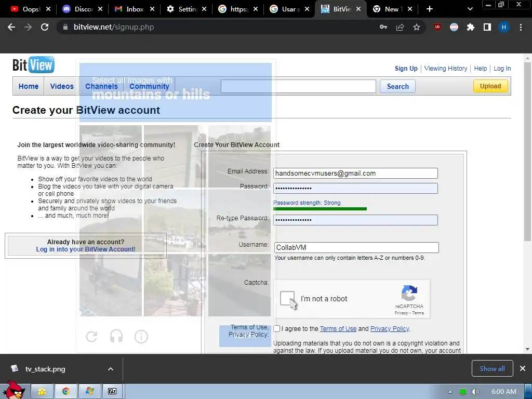Open the tv_stack.png download options chevron
The height and width of the screenshot is (399, 532).
[111, 369]
